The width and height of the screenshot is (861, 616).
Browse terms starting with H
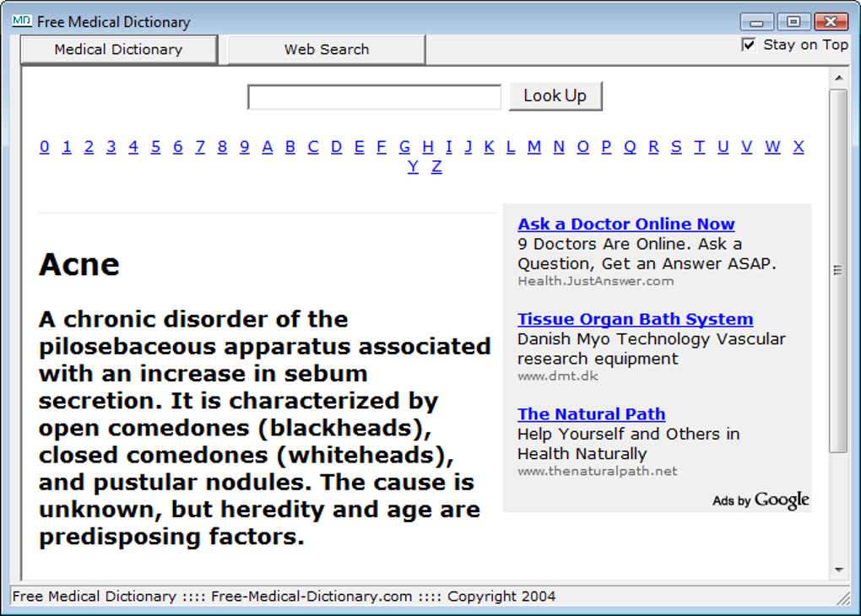click(428, 147)
